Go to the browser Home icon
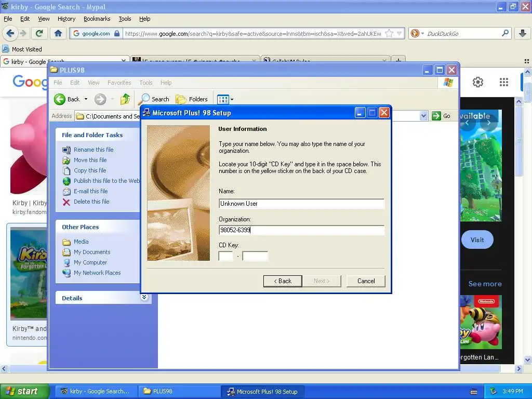The width and height of the screenshot is (532, 399). (x=58, y=33)
